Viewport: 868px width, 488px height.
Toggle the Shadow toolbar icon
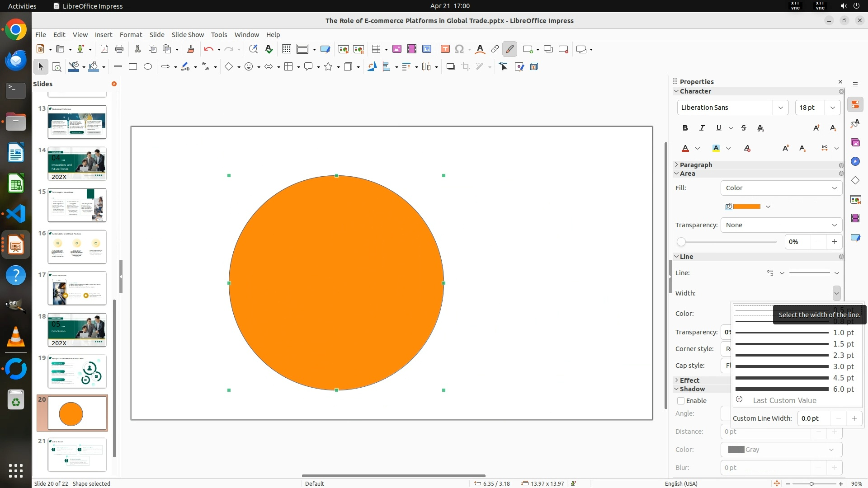450,67
